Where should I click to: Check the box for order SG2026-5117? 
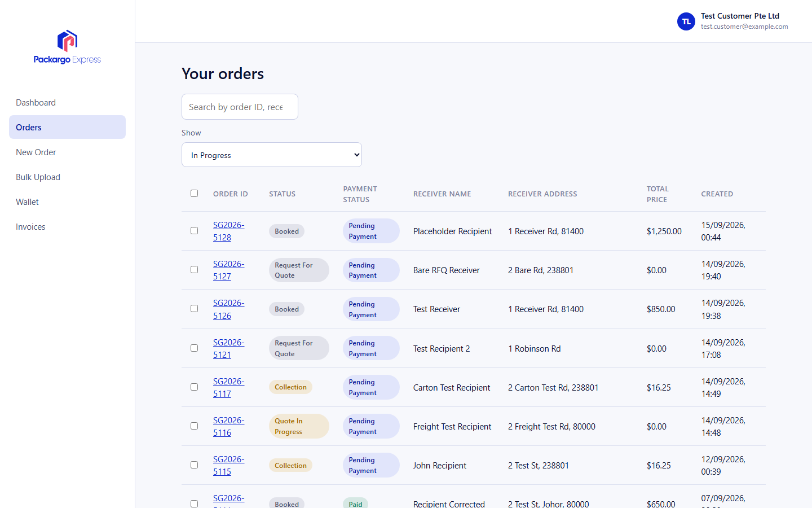(x=194, y=387)
